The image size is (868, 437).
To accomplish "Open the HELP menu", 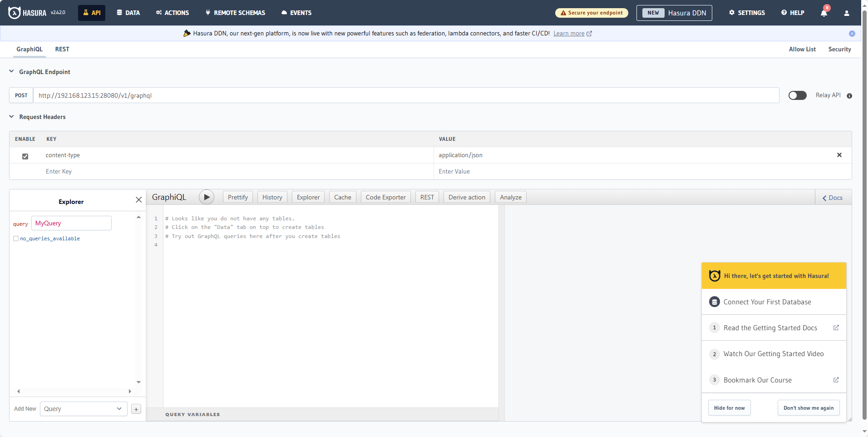I will tap(793, 13).
